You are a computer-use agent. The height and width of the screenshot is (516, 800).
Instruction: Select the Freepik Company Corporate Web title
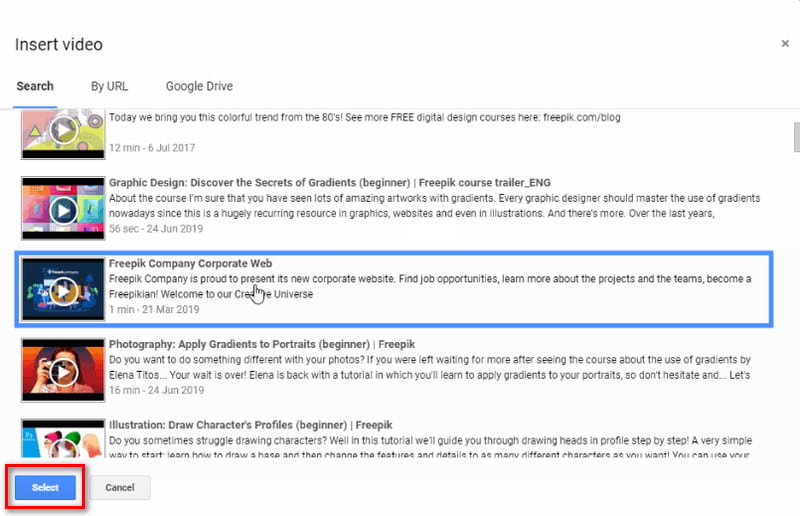click(190, 263)
